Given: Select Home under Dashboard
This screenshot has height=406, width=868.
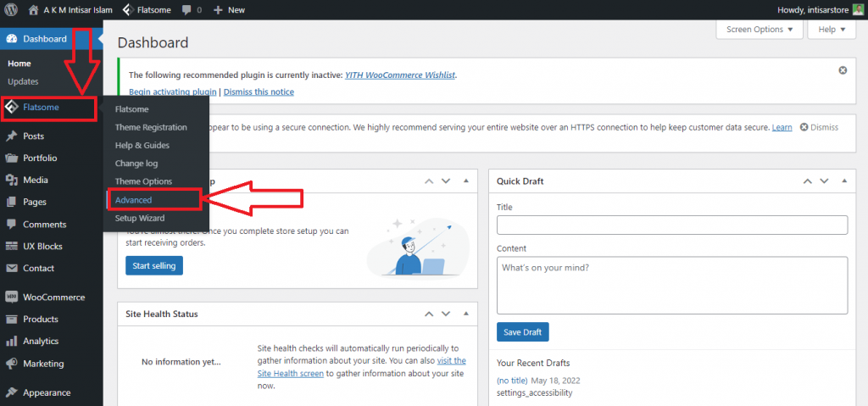Looking at the screenshot, I should tap(19, 64).
